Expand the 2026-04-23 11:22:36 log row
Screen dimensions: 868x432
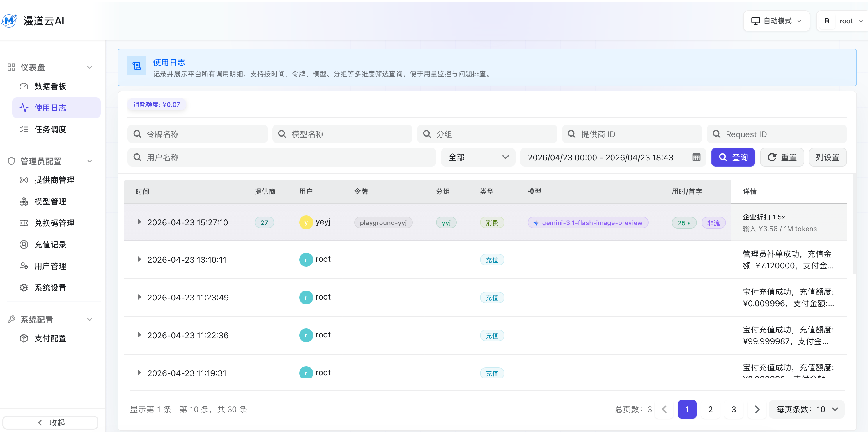(x=139, y=335)
